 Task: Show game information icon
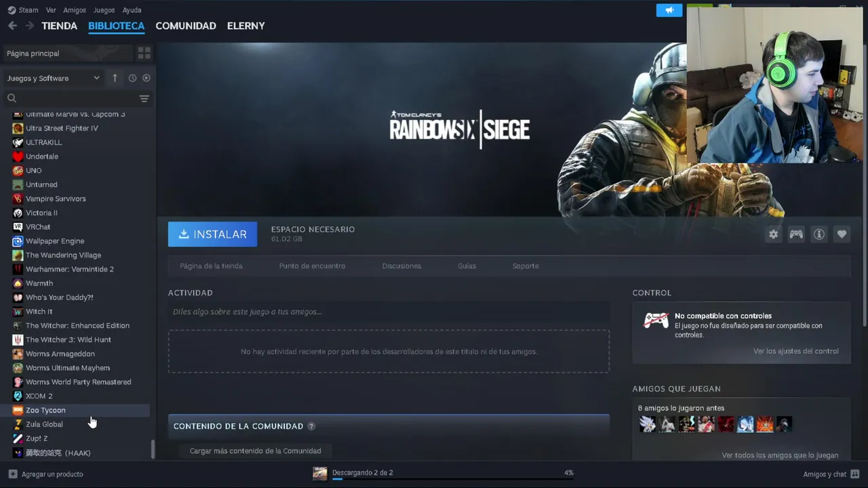tap(819, 234)
